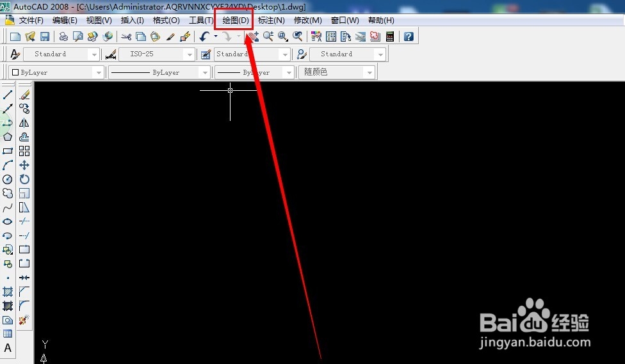Select the Explode modify tool
Viewport: 625px width, 364px height.
[x=24, y=320]
